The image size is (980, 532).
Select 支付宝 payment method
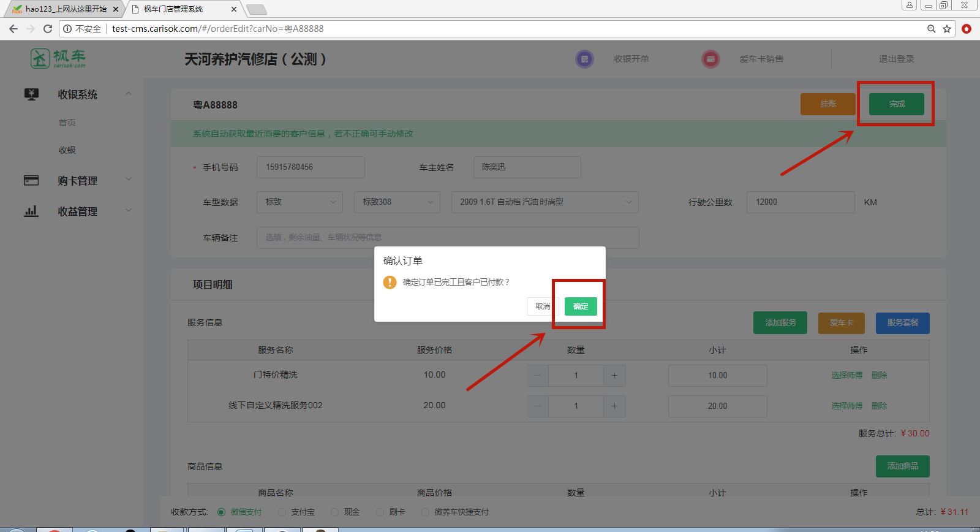(x=282, y=512)
